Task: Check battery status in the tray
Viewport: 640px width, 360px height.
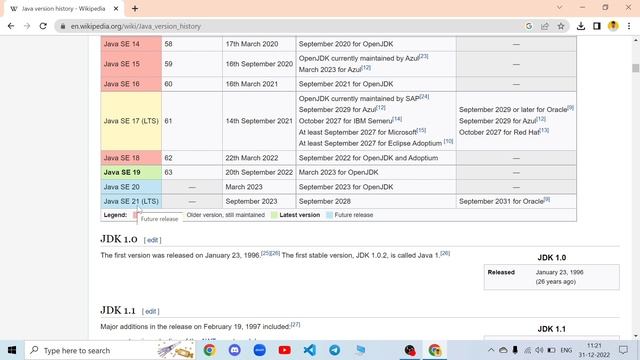Action: point(551,350)
